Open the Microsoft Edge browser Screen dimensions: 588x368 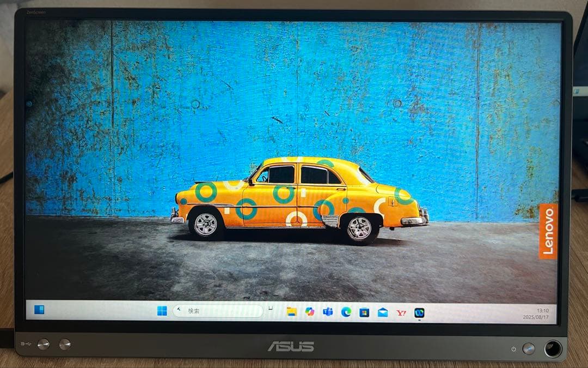(346, 312)
